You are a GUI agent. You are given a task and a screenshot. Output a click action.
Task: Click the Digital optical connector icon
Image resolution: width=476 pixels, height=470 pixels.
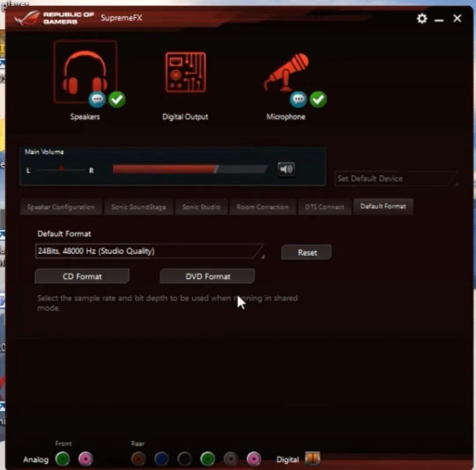pos(312,458)
